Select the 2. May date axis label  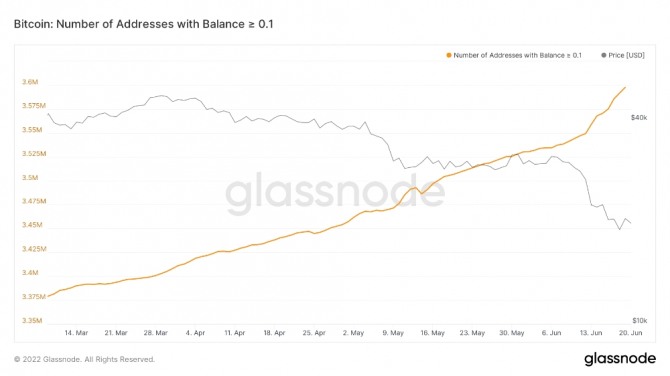coord(353,333)
